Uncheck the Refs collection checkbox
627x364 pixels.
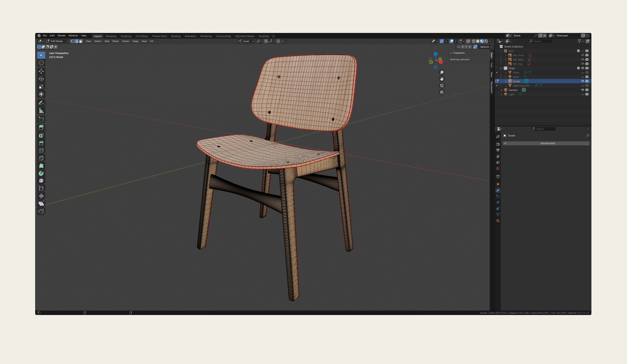[578, 51]
